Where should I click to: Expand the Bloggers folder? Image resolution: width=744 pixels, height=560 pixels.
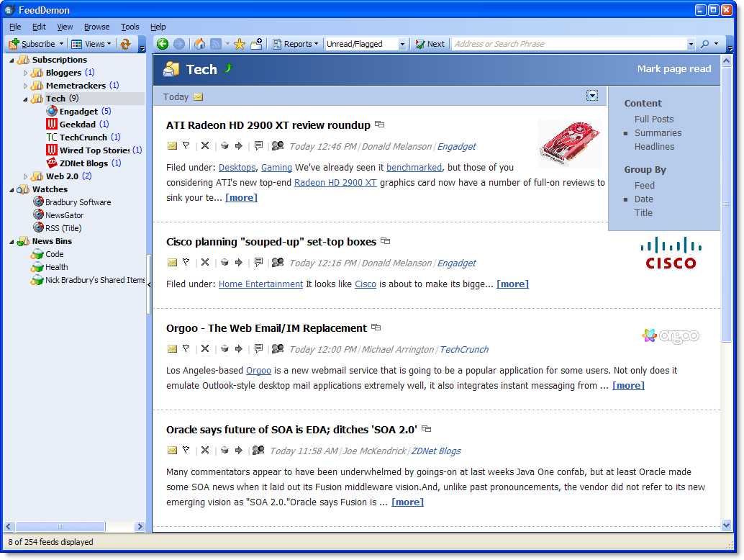26,73
